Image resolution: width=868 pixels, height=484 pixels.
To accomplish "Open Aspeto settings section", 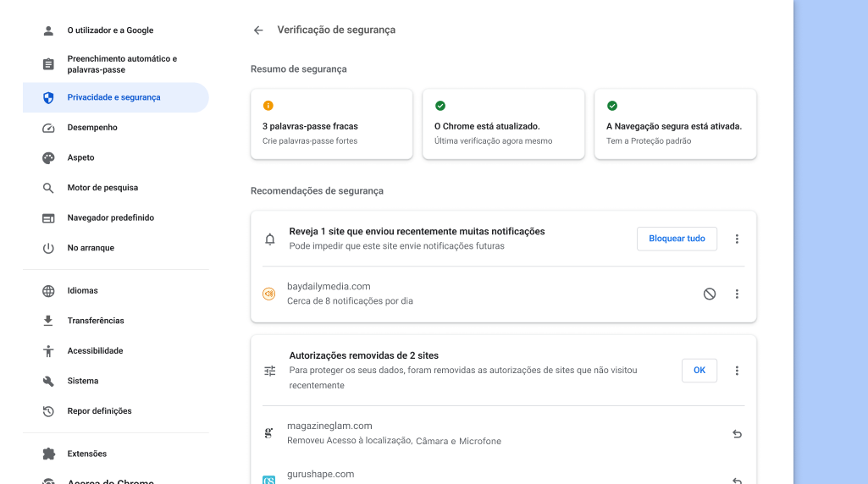I will [x=116, y=158].
